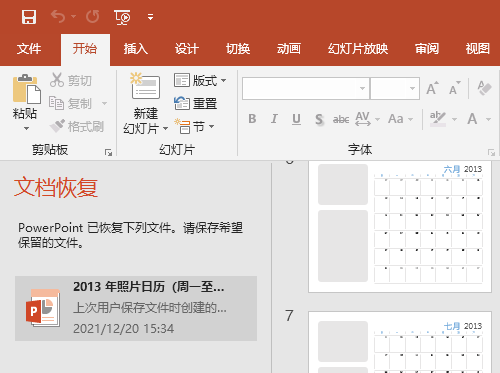Toggle strikethrough abc button
The width and height of the screenshot is (500, 373).
point(341,119)
